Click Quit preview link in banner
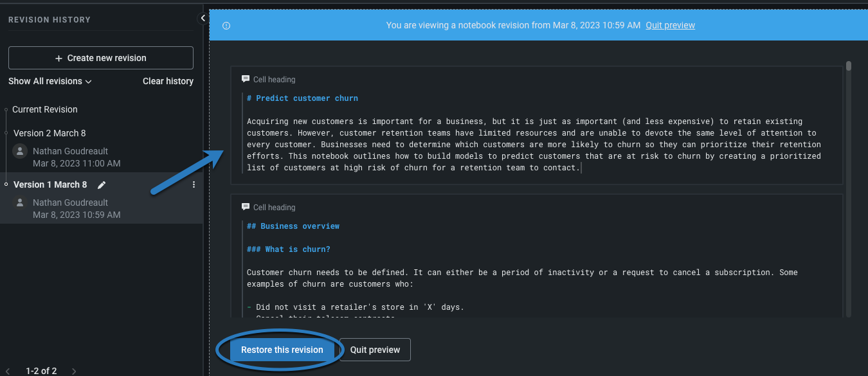Screen dimensions: 868x376 tap(670, 26)
